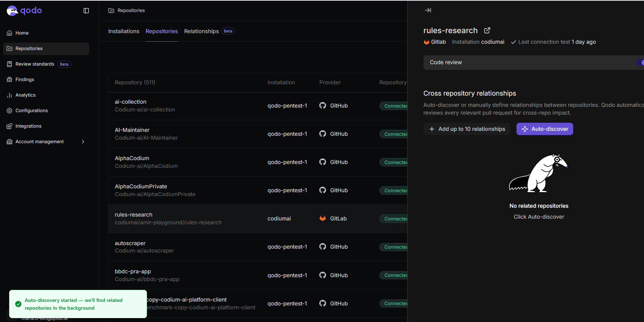644x322 pixels.
Task: Click GitHub icon in autoscraper row
Action: click(323, 247)
